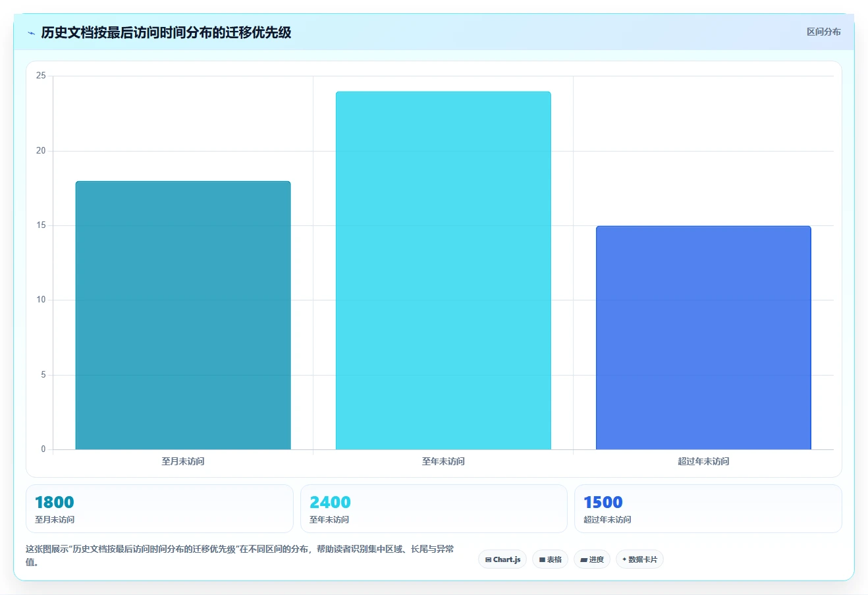
Task: Click the 数据卡片 tag chip
Action: coord(639,559)
